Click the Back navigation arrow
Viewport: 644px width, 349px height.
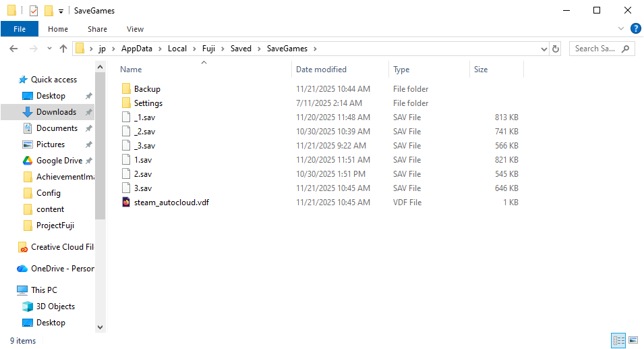(13, 49)
